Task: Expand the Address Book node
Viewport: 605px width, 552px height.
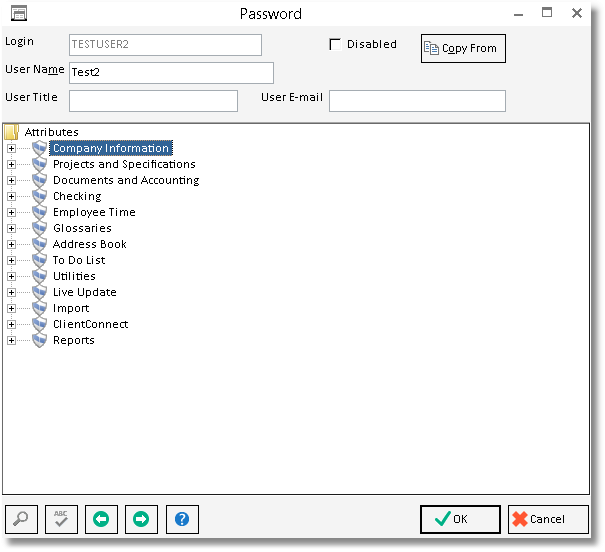Action: click(x=11, y=244)
